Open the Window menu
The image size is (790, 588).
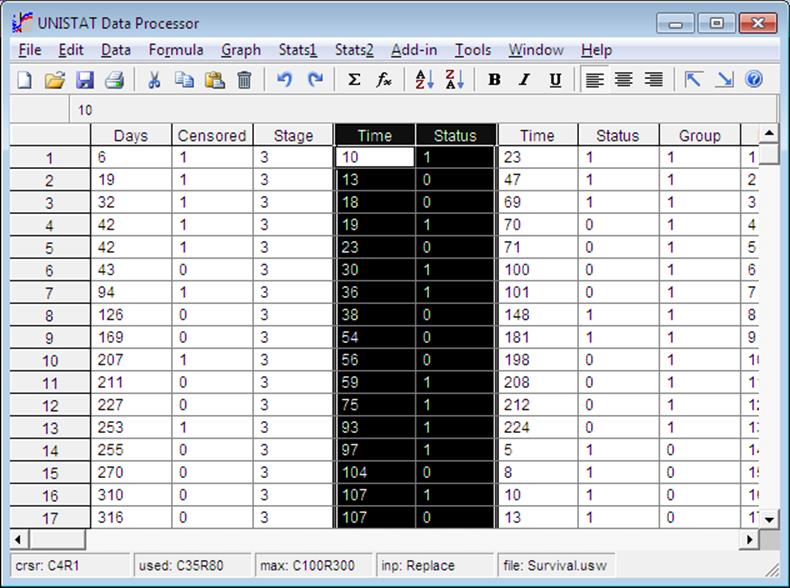[x=536, y=50]
